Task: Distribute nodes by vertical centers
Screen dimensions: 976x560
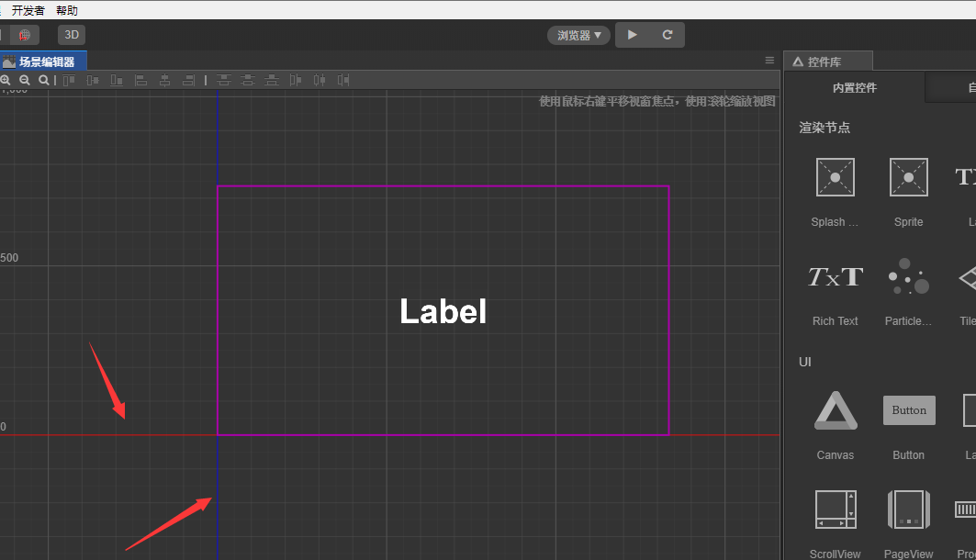Action: pyautogui.click(x=248, y=80)
